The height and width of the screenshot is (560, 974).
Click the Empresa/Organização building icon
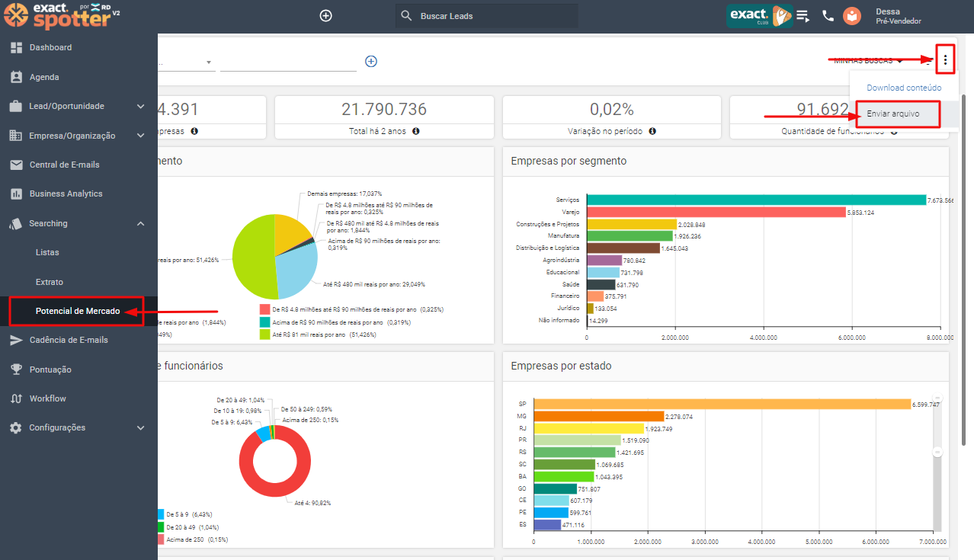tap(16, 136)
